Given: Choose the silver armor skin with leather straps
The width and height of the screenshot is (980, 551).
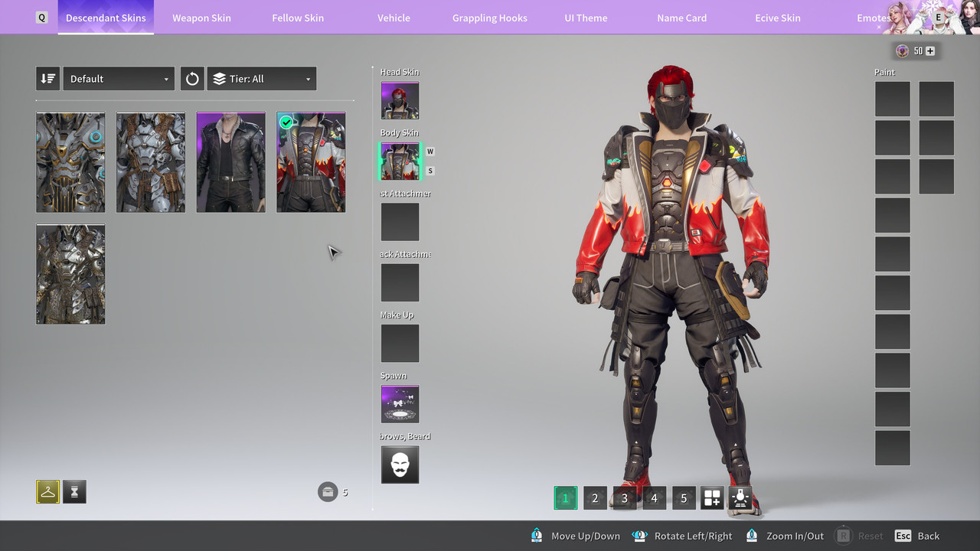Looking at the screenshot, I should pyautogui.click(x=151, y=162).
